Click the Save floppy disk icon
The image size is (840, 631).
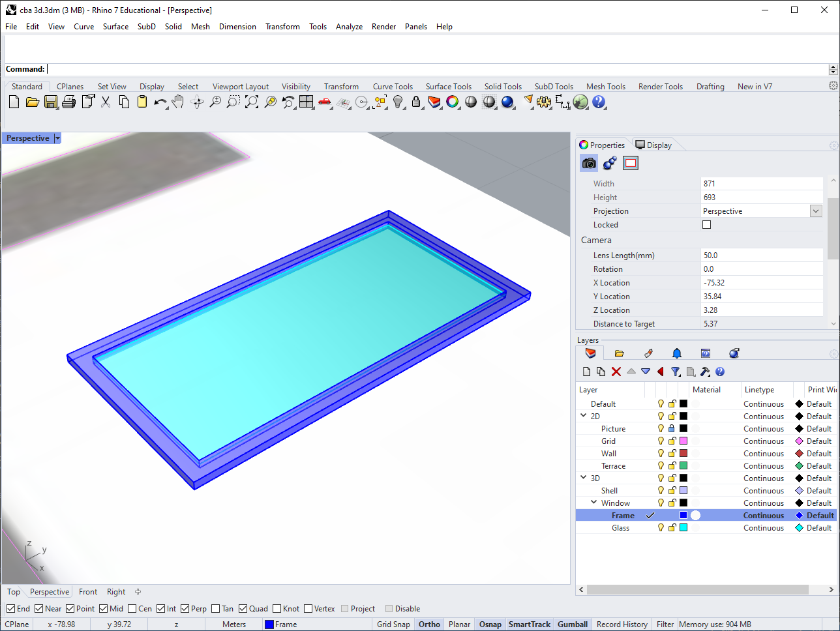(51, 102)
